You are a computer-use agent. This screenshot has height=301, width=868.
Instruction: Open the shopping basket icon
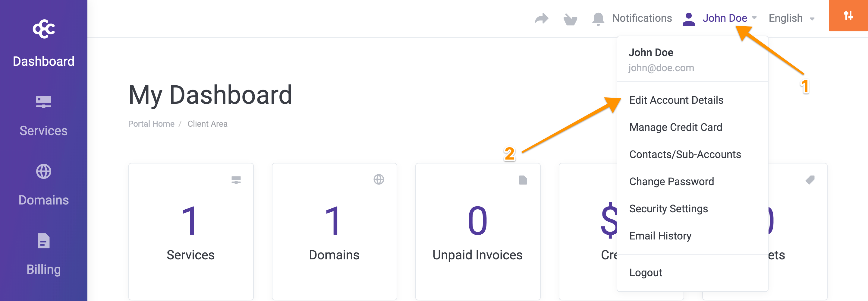[x=570, y=19]
